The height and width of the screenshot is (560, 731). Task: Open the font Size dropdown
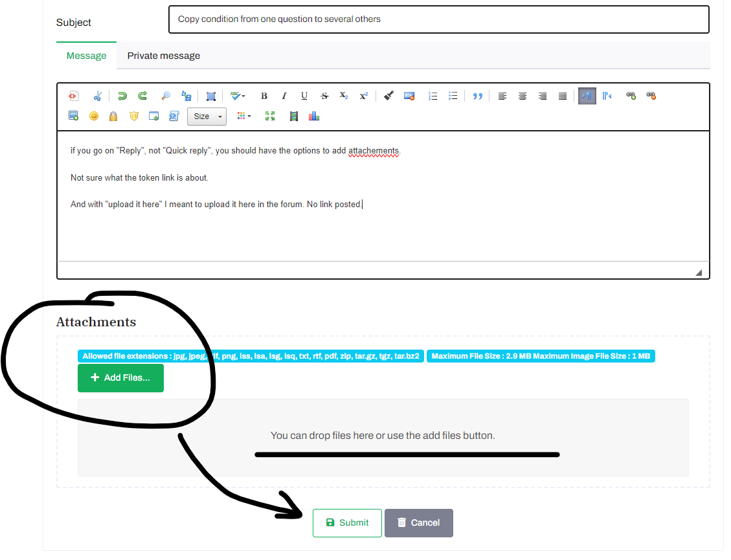tap(207, 117)
